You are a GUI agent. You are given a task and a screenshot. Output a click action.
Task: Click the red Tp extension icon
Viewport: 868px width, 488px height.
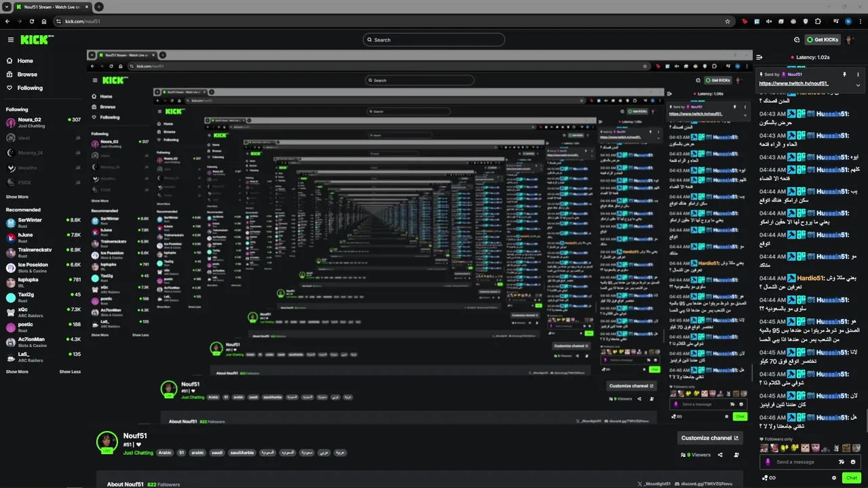pos(745,21)
